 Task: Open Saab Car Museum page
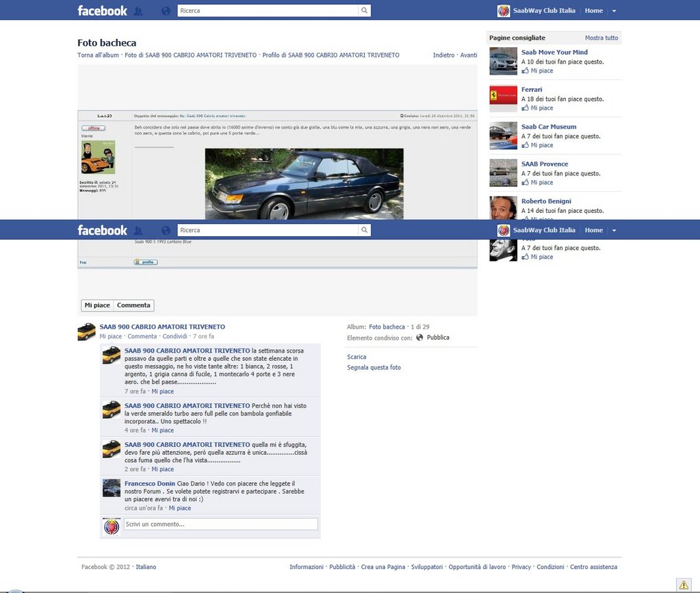pyautogui.click(x=549, y=127)
